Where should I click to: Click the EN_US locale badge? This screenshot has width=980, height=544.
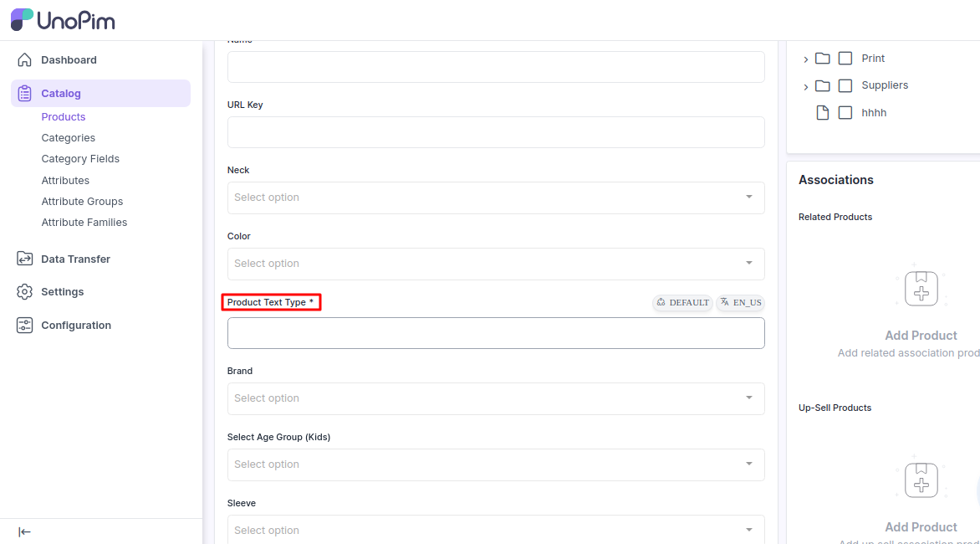741,303
